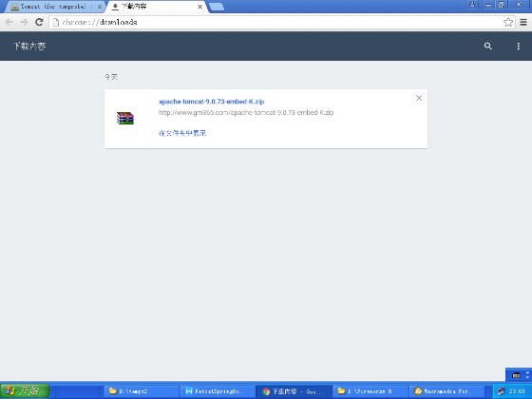Image resolution: width=532 pixels, height=399 pixels.
Task: Close the 下载内容 browser tab
Action: point(199,7)
